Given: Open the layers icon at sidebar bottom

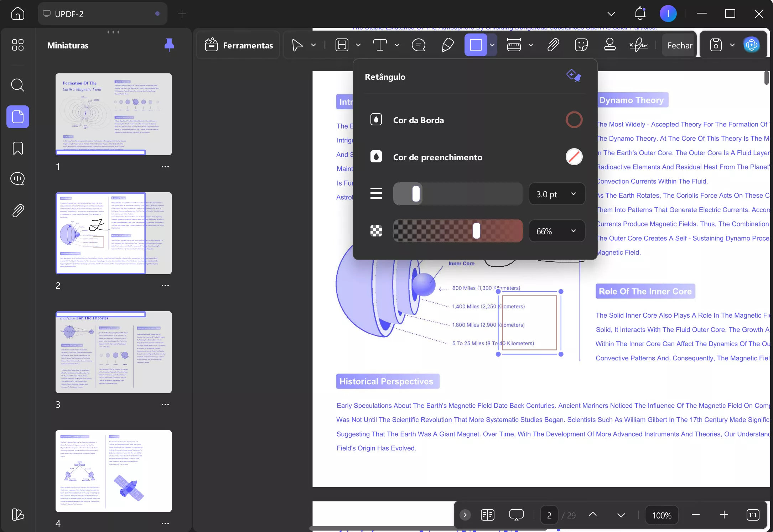Looking at the screenshot, I should pyautogui.click(x=17, y=514).
